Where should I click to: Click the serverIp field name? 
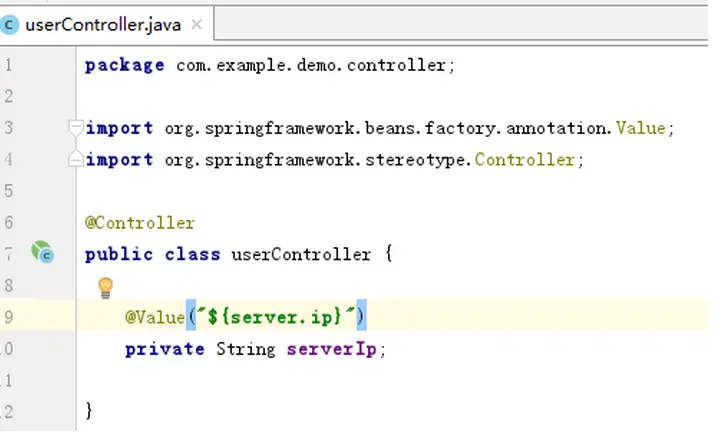click(x=332, y=349)
